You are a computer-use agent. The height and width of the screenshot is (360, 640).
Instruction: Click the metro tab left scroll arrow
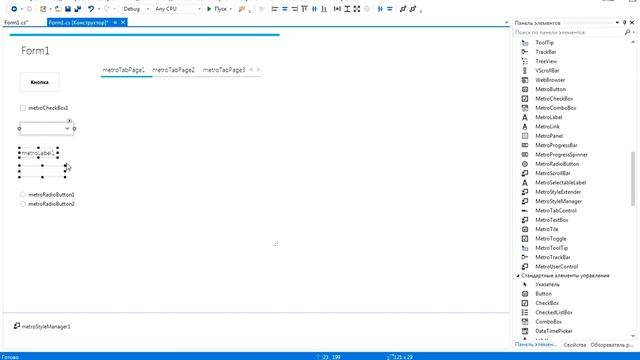pos(251,70)
